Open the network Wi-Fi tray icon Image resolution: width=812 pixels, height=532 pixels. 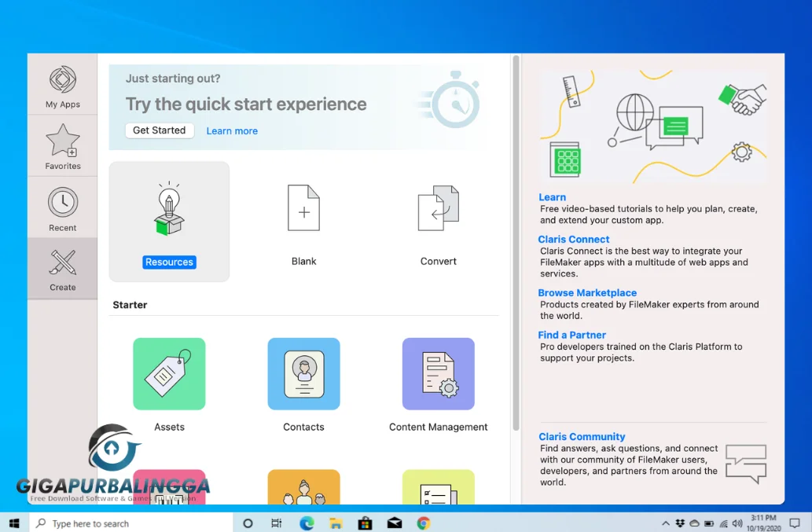point(723,523)
